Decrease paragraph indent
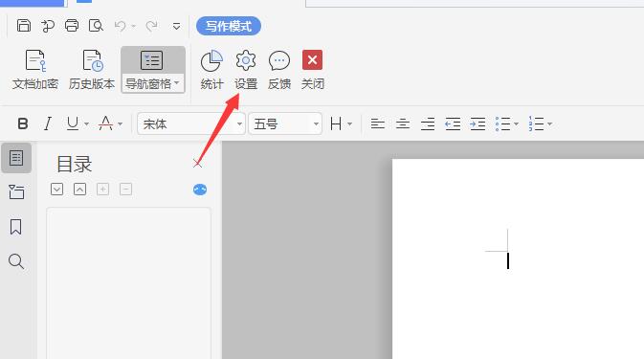 pyautogui.click(x=453, y=123)
